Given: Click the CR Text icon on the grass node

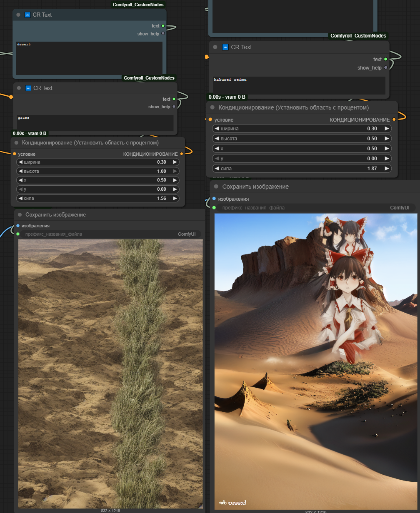Looking at the screenshot, I should tap(28, 88).
